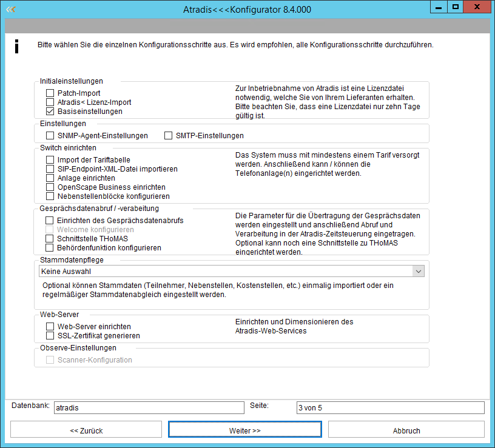Tick the SMTP-Einstellungen checkbox
The height and width of the screenshot is (448, 495).
(x=168, y=136)
